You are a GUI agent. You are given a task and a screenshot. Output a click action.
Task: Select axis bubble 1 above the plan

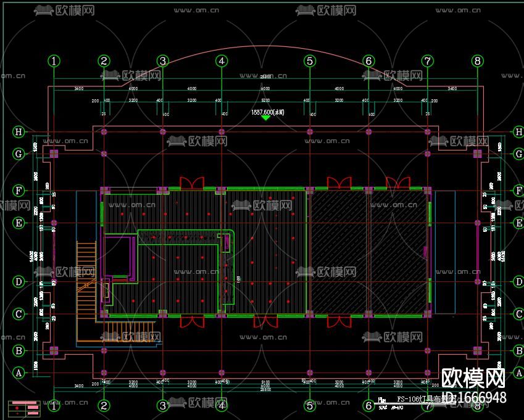click(x=54, y=61)
